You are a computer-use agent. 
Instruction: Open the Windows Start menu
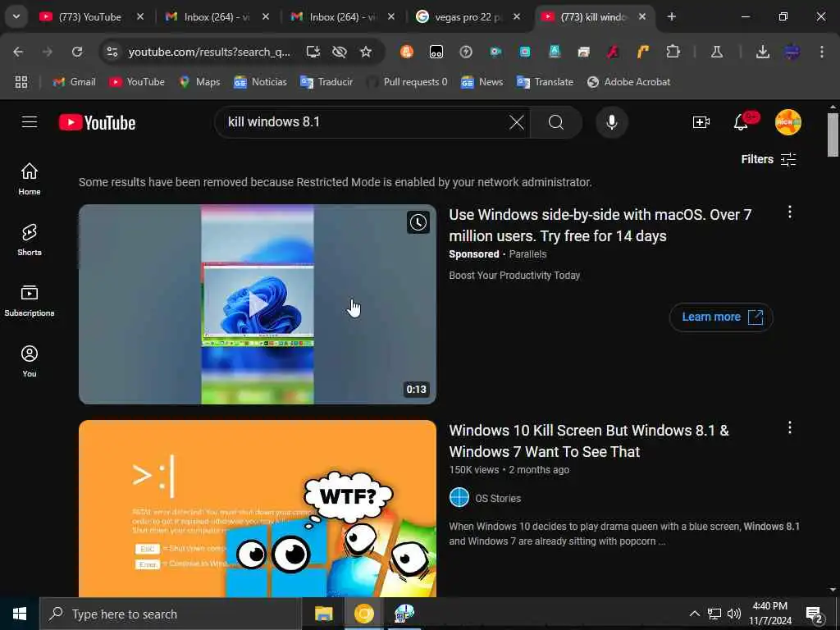(20, 614)
